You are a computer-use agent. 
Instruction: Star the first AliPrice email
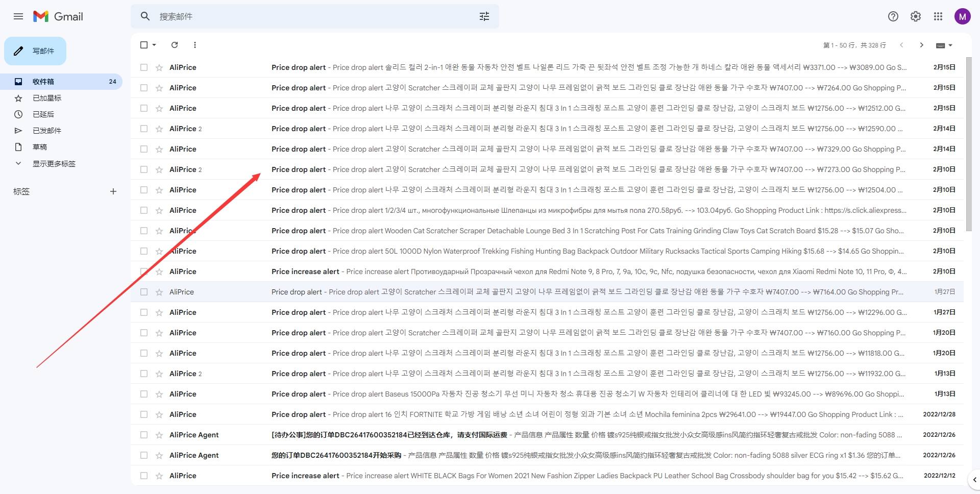pyautogui.click(x=159, y=67)
